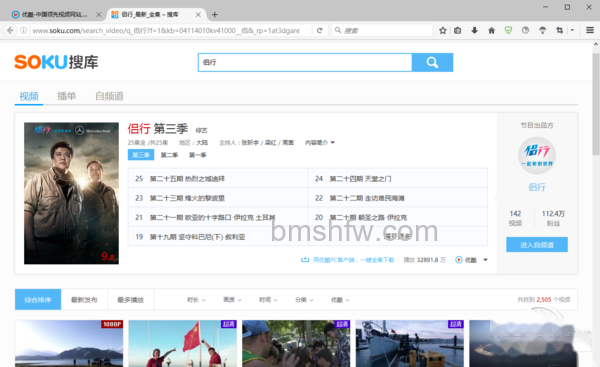Expand the 内容简介 dropdown
Viewport: 600px width, 367px height.
pos(320,142)
